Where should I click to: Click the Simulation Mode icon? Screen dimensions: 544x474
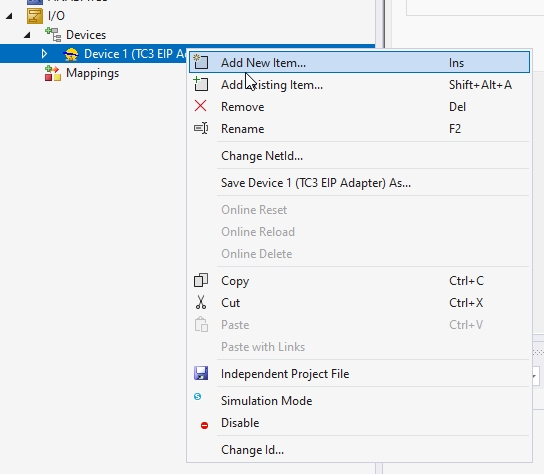197,396
